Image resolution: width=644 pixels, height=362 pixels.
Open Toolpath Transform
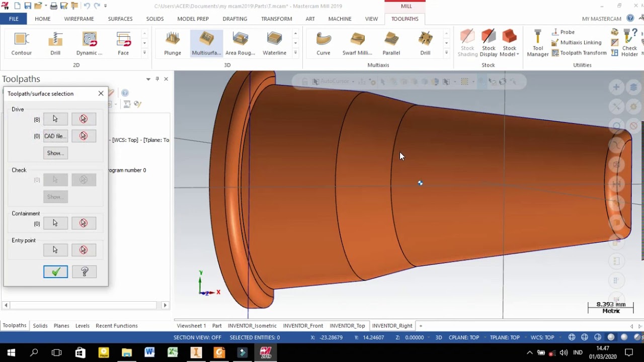(579, 53)
